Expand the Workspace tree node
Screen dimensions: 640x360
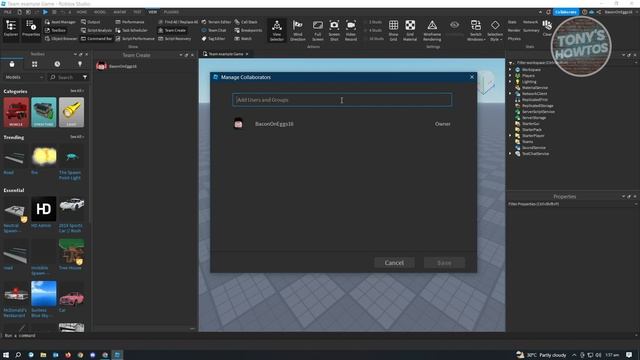(x=510, y=70)
